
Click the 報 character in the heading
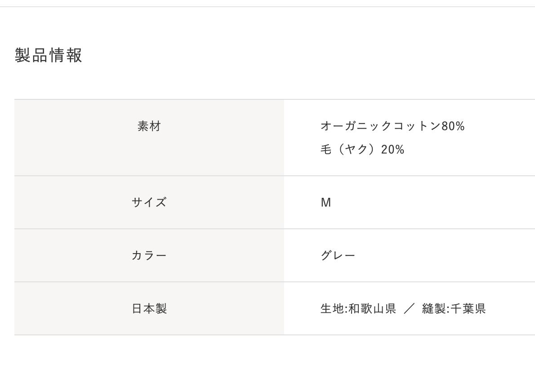tap(75, 55)
